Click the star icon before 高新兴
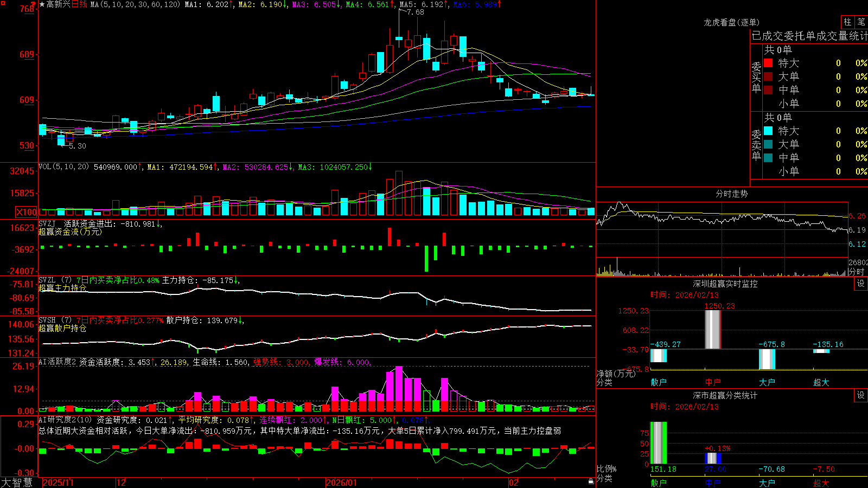The width and height of the screenshot is (868, 488). click(42, 4)
